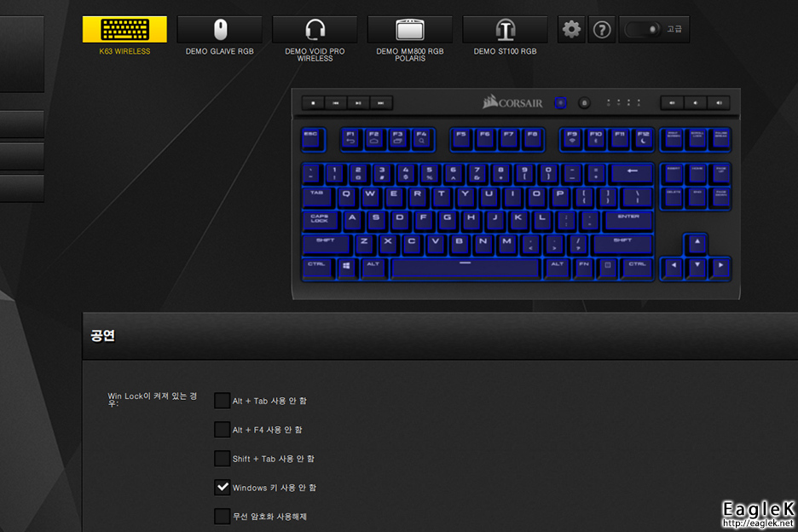This screenshot has height=532, width=798.
Task: Open the Demo Void Pro Wireless headset
Action: click(x=315, y=30)
